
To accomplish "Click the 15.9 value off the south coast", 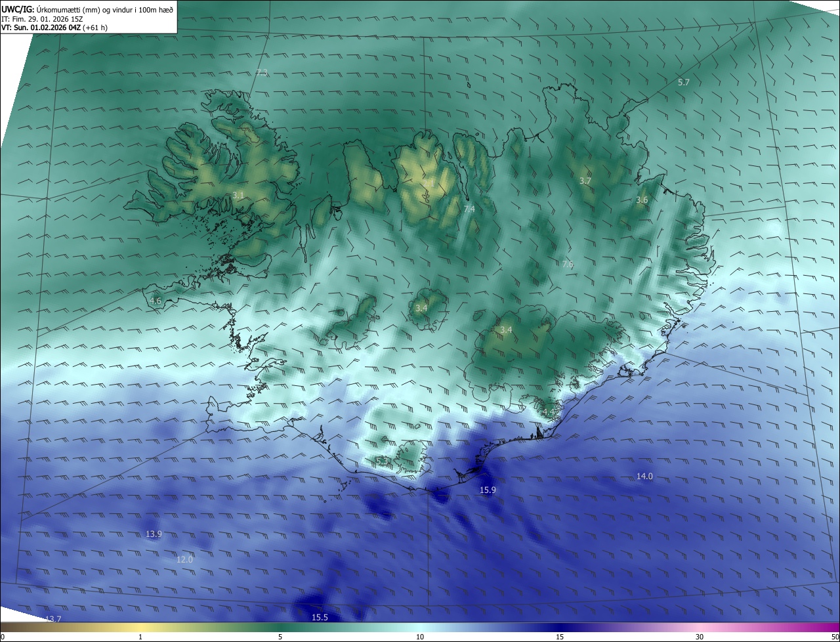I will click(488, 490).
